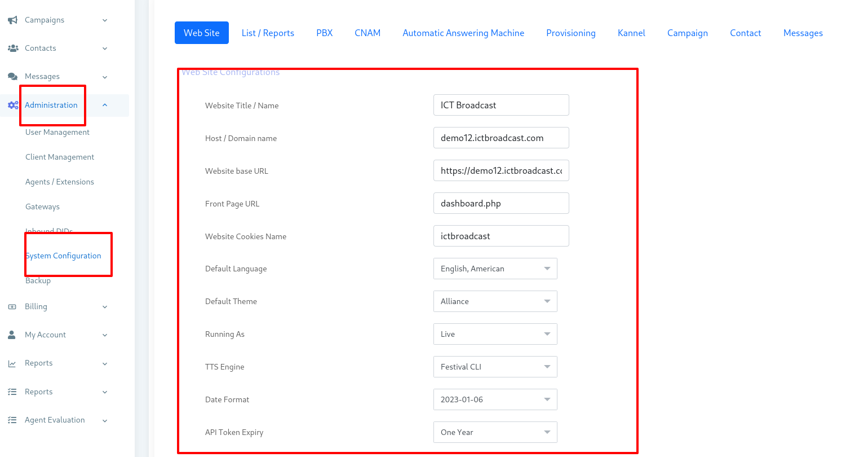Open Automatic Answering Machine tab
868x457 pixels.
pyautogui.click(x=463, y=33)
